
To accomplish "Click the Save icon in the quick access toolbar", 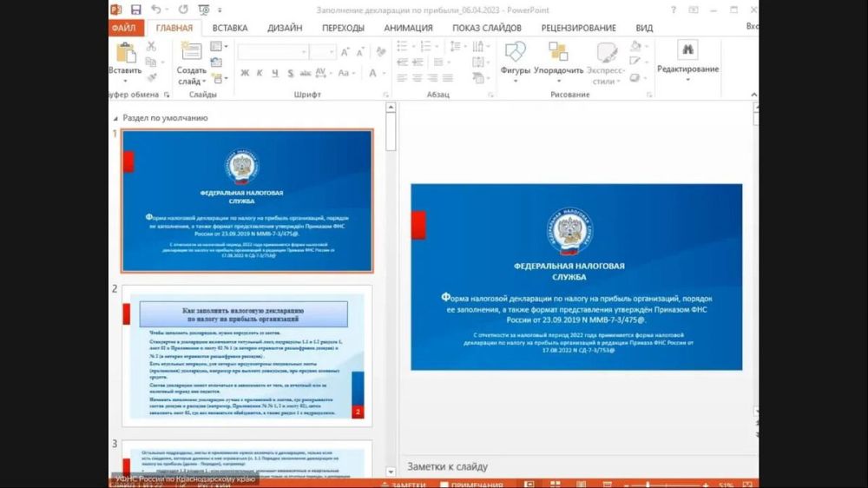I will 135,10.
